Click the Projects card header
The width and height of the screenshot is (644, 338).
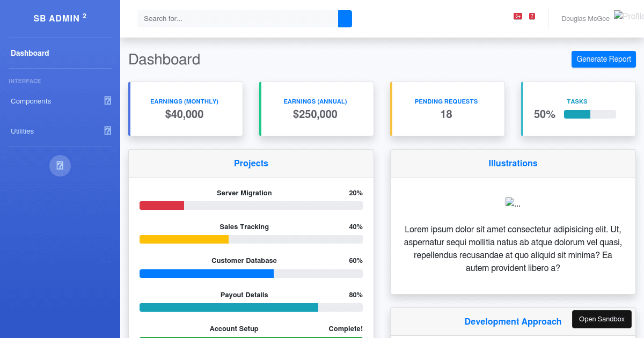pos(251,164)
